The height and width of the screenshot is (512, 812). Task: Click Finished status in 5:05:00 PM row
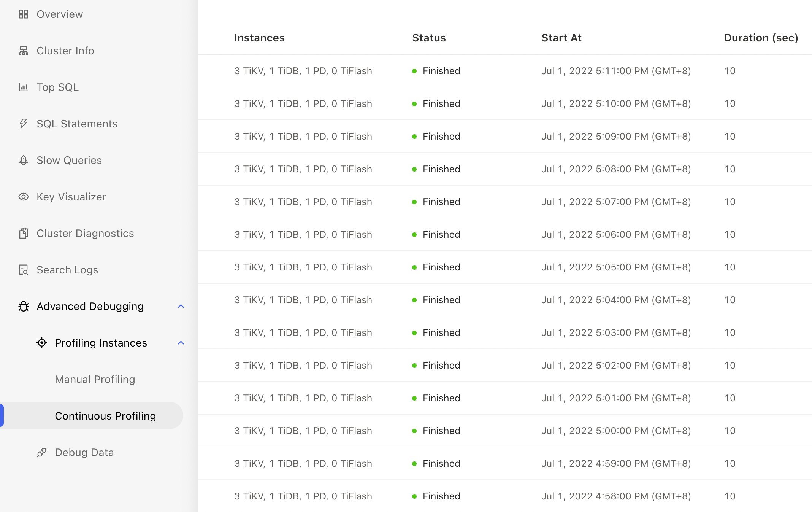coord(441,267)
